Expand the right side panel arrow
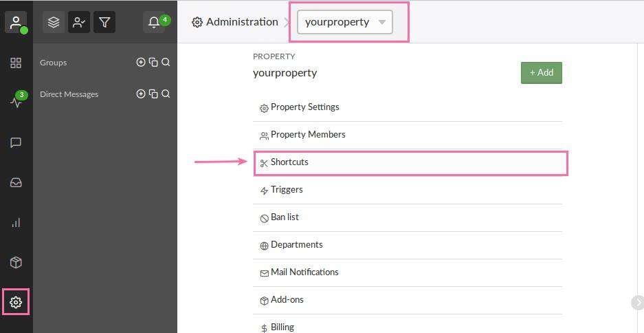644x333 pixels. coord(637,302)
